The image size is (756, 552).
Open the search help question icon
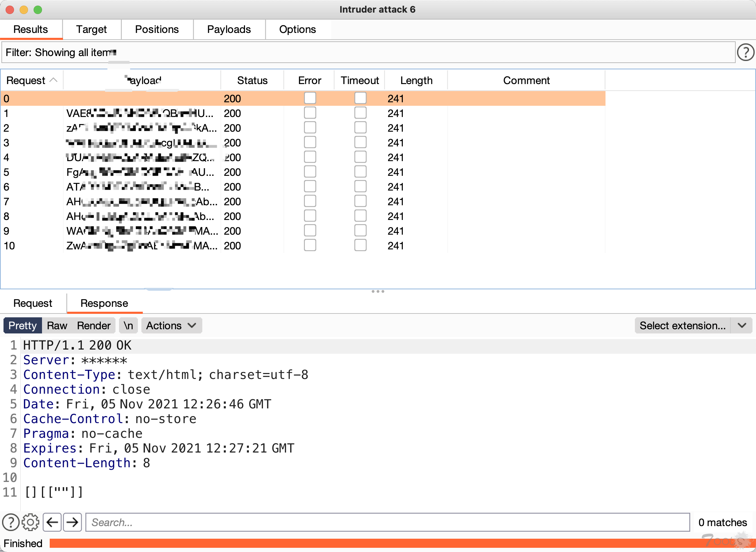tap(10, 522)
